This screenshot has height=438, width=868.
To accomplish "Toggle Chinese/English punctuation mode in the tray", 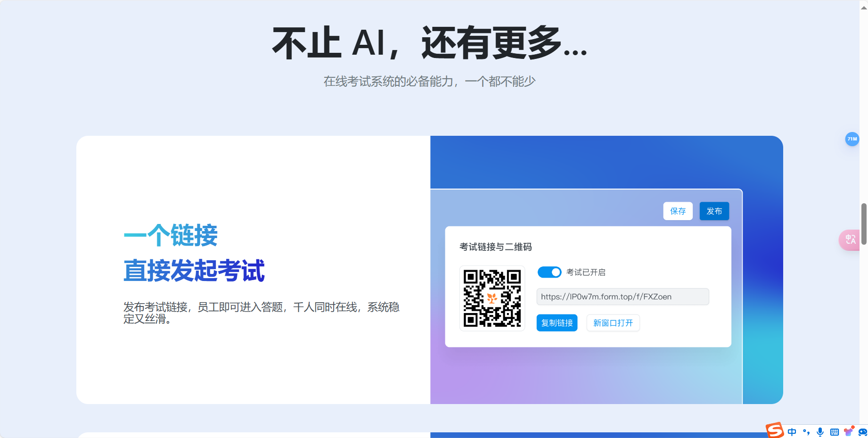I will coord(806,431).
